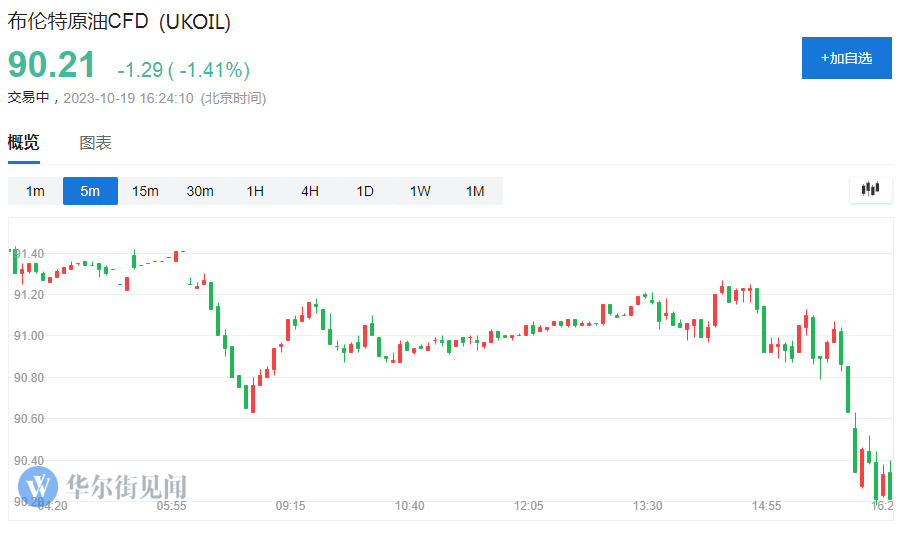
Task: Click the 91.00 price axis label
Action: (x=28, y=336)
